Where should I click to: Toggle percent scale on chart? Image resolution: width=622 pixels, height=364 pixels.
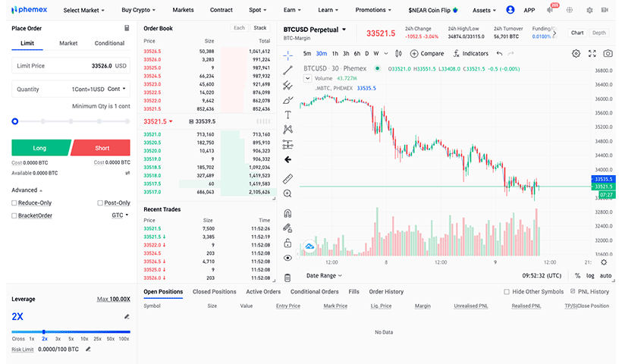(x=577, y=275)
